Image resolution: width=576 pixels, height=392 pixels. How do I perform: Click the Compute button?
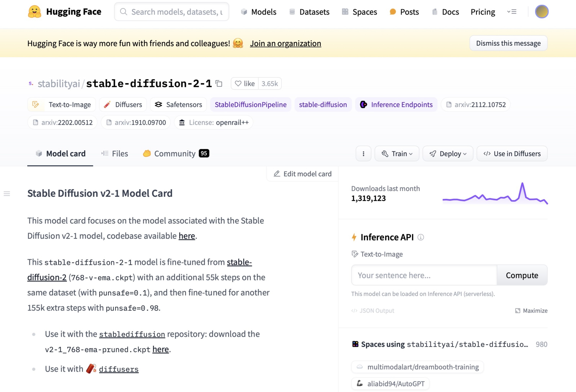tap(522, 275)
